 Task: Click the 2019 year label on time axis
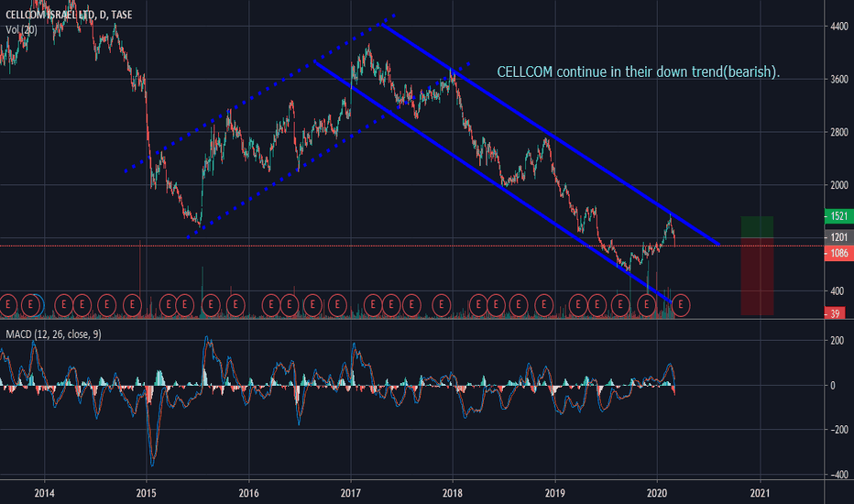(x=555, y=493)
